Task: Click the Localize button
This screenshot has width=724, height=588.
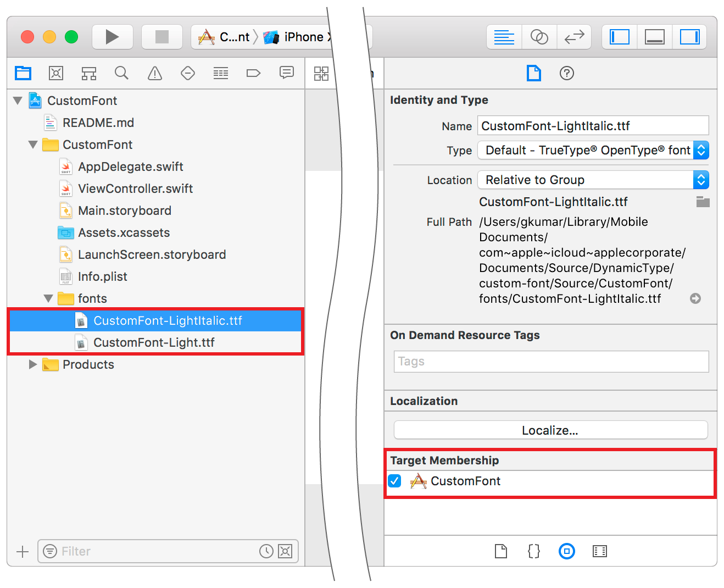Action: pos(550,430)
